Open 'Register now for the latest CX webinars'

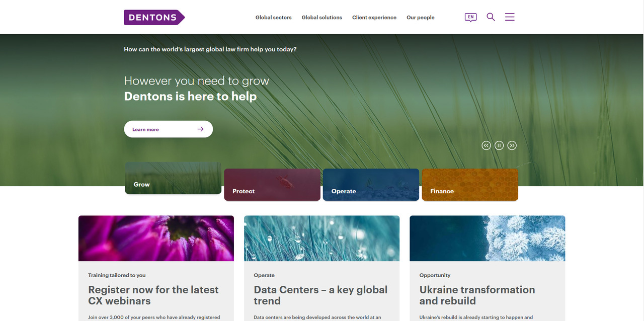pyautogui.click(x=153, y=295)
